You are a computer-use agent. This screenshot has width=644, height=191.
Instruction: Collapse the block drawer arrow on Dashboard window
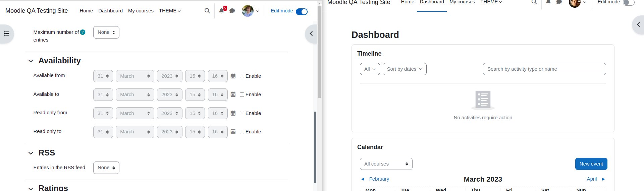[x=638, y=24]
